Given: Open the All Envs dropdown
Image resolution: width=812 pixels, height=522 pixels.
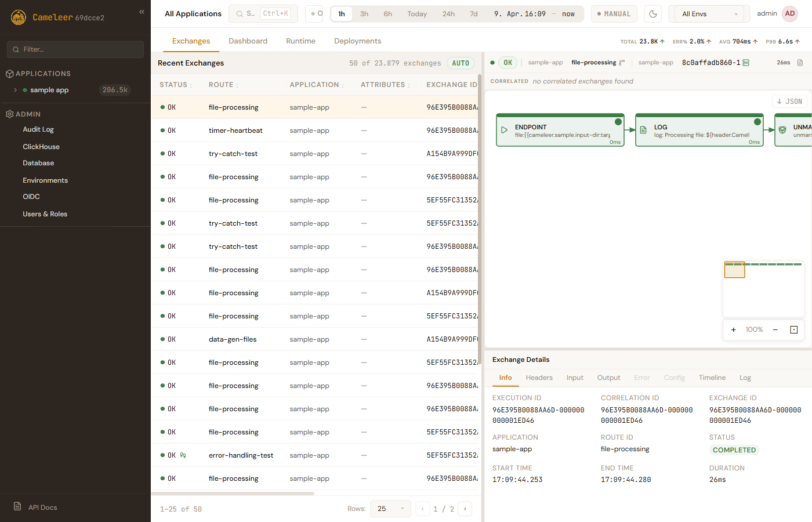Looking at the screenshot, I should point(709,14).
